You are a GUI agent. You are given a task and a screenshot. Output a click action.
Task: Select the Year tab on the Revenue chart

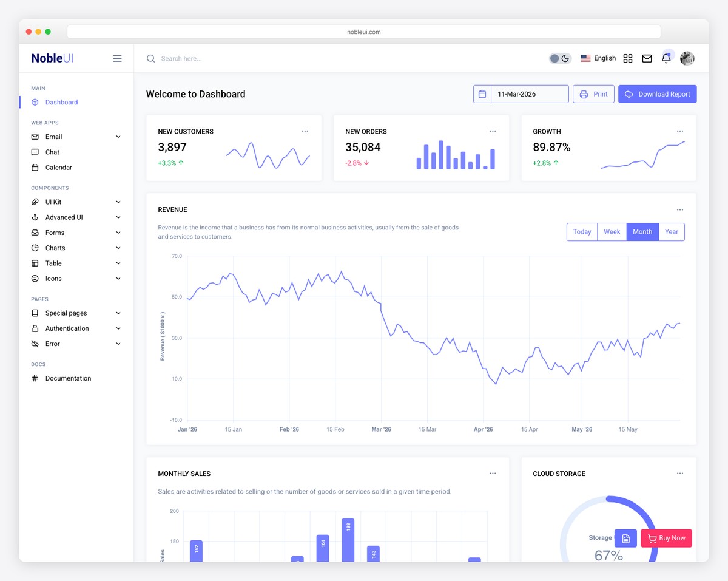[672, 231]
